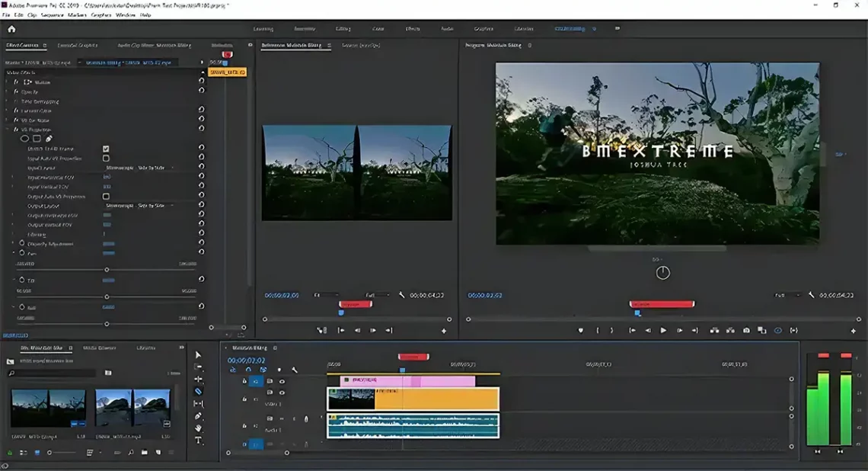
Task: Click Tilt slider handle
Action: pos(107,297)
